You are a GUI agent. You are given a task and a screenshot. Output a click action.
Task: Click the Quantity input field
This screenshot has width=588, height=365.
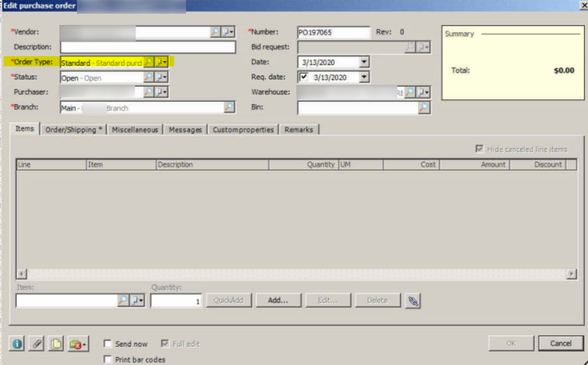(x=176, y=301)
